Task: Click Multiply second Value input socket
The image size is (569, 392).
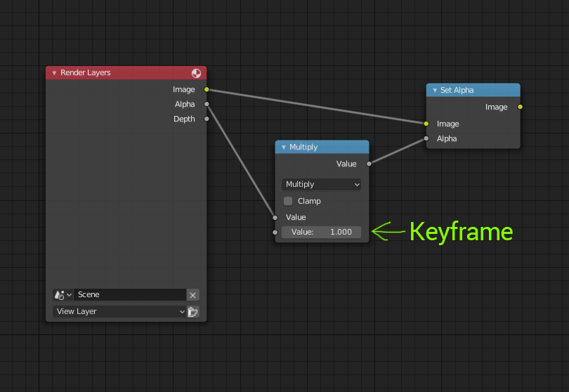Action: pyautogui.click(x=275, y=233)
